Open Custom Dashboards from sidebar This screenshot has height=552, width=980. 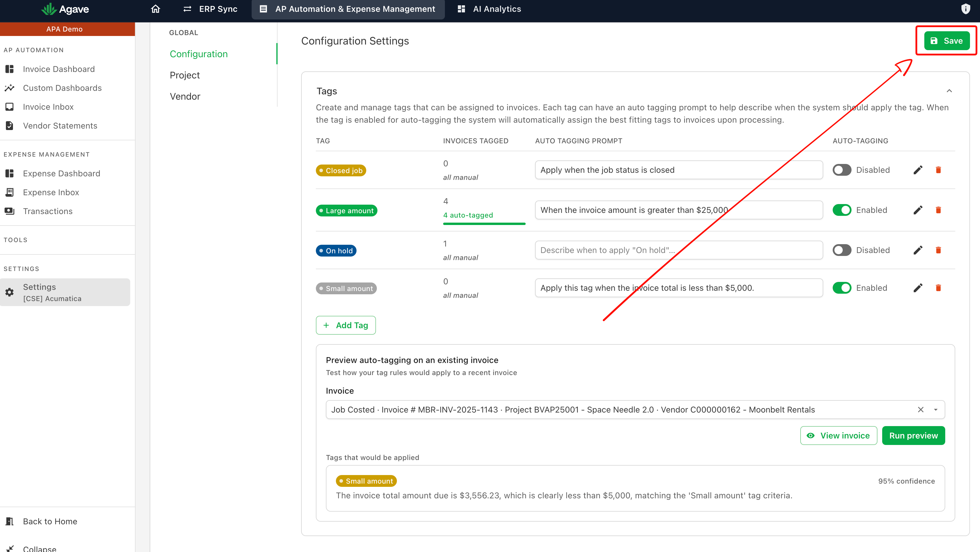[x=62, y=88]
